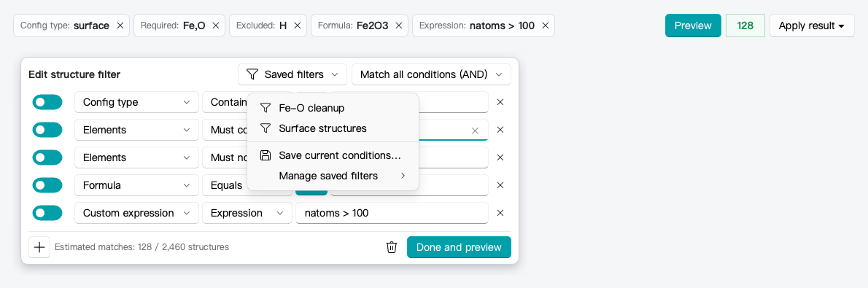Clear the Must contain elements input value
Image resolution: width=868 pixels, height=288 pixels.
coord(474,131)
